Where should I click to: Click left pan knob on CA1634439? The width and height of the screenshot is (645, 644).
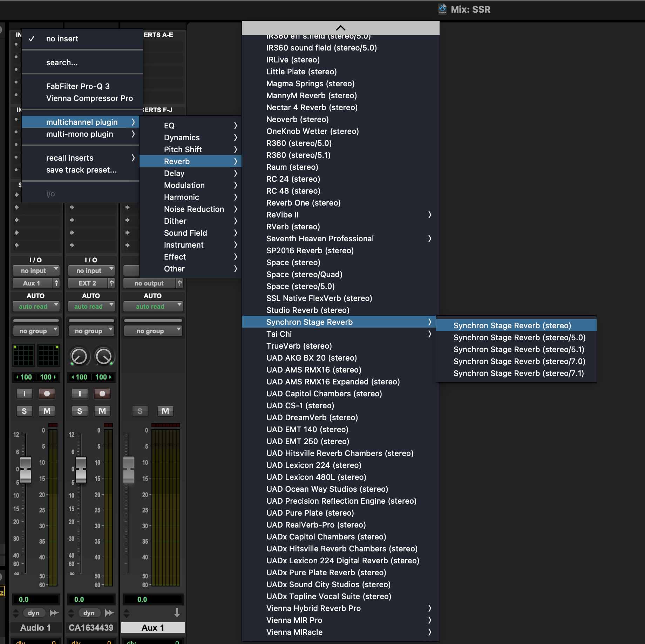79,356
